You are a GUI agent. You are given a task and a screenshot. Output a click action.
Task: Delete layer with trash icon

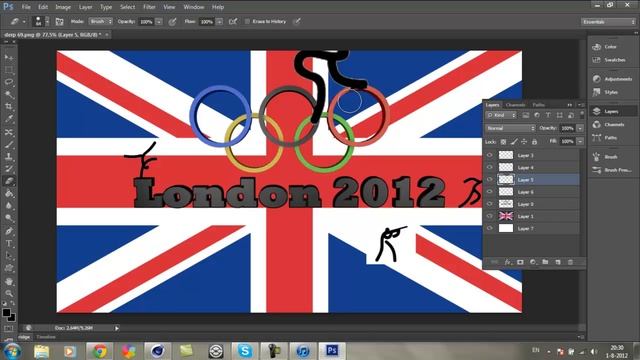coord(570,262)
